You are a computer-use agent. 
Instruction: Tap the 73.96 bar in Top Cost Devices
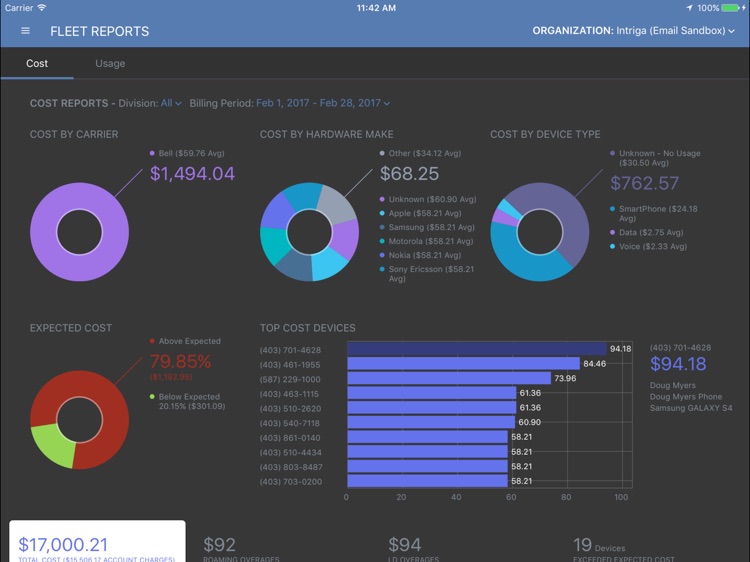click(x=449, y=378)
